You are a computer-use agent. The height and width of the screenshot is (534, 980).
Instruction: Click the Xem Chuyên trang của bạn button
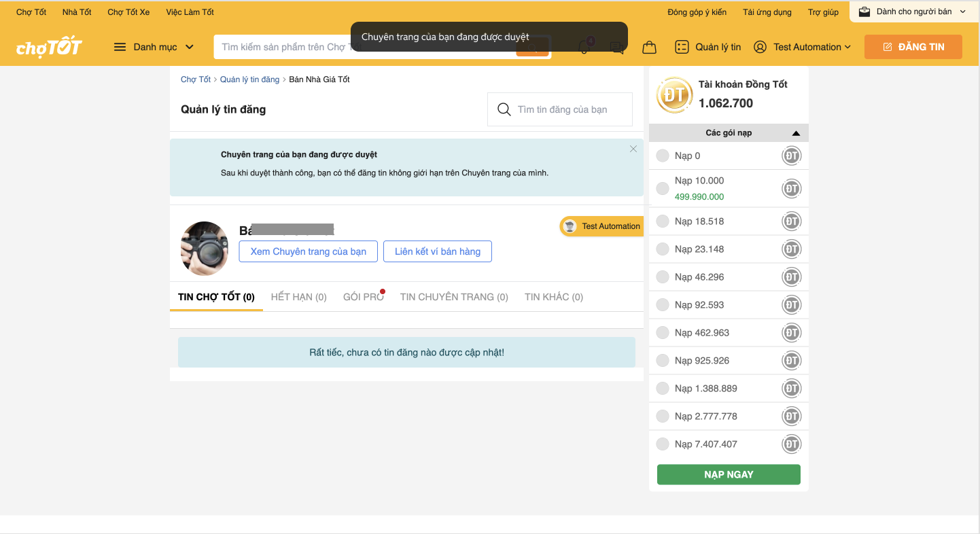click(x=308, y=251)
